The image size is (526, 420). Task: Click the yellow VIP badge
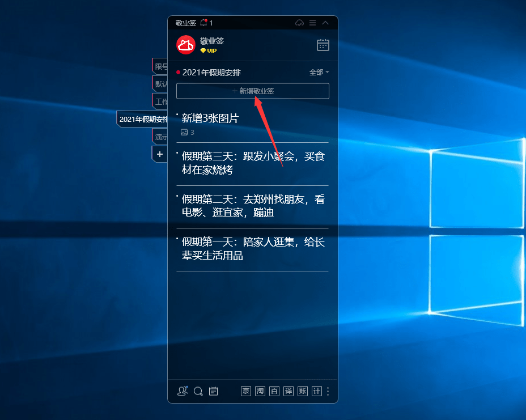[x=209, y=50]
